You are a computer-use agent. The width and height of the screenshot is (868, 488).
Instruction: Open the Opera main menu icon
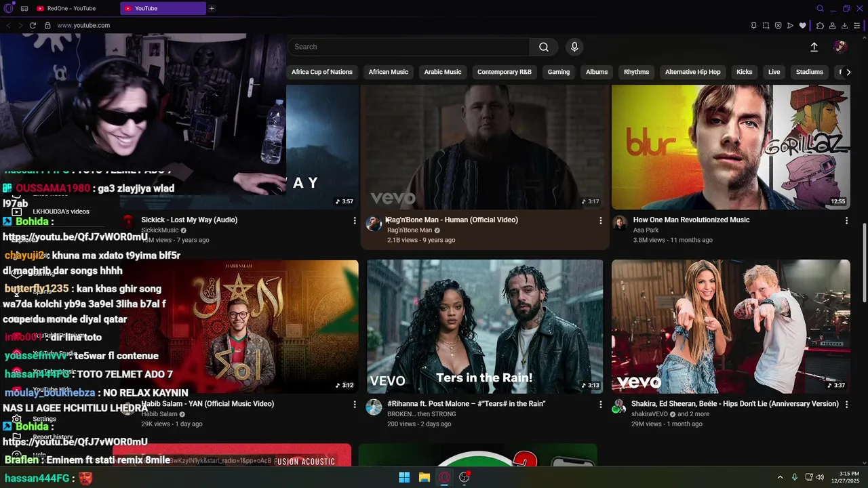pyautogui.click(x=8, y=8)
